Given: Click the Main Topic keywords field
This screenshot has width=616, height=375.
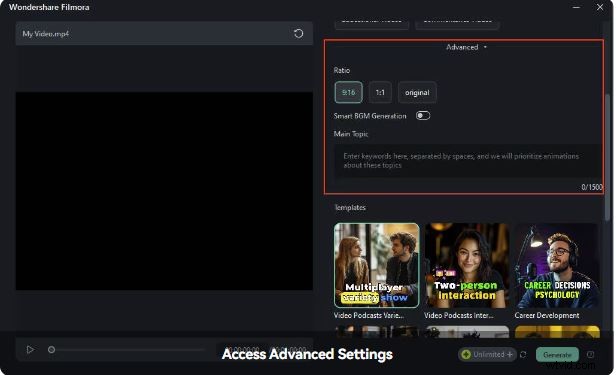Looking at the screenshot, I should point(468,161).
